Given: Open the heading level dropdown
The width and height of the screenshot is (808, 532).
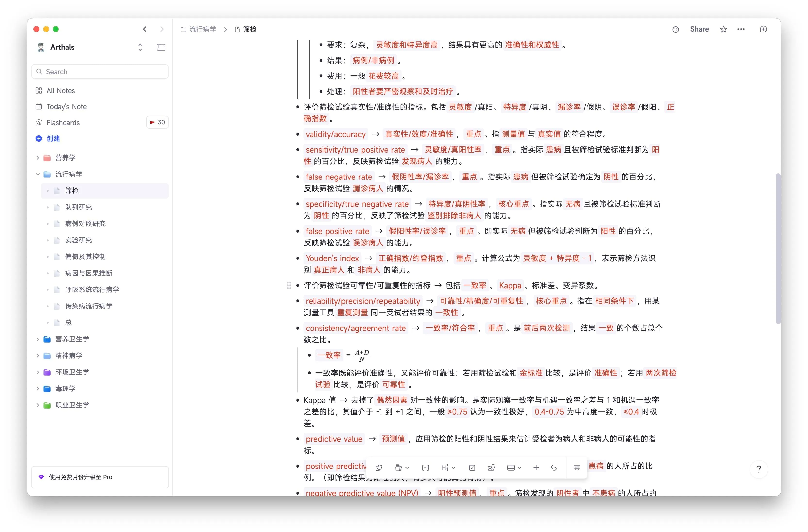Looking at the screenshot, I should pyautogui.click(x=448, y=468).
